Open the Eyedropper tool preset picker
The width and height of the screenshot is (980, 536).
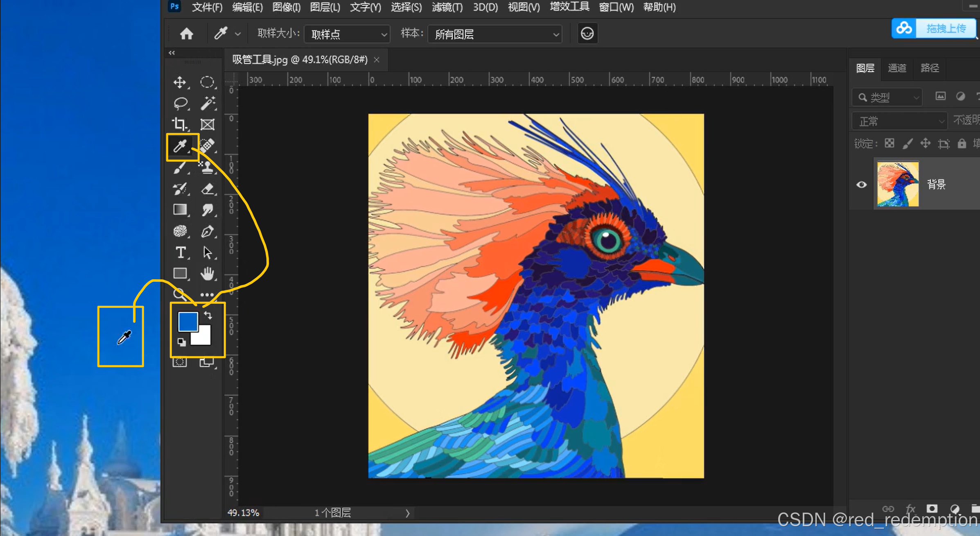click(x=228, y=33)
